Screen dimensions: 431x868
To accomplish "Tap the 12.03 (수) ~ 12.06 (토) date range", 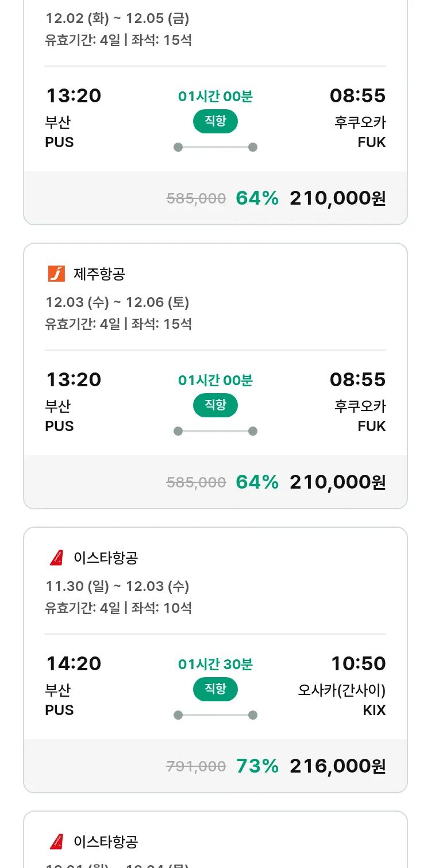I will point(117,302).
